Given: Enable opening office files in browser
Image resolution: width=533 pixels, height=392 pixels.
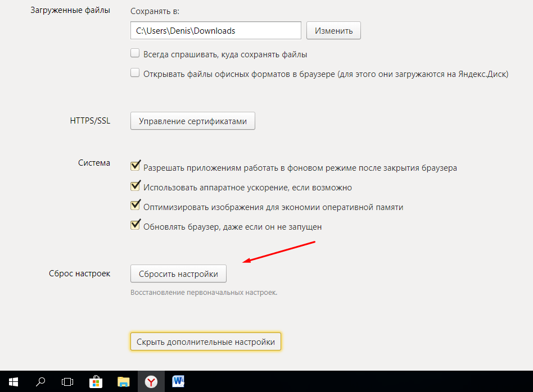Looking at the screenshot, I should (x=135, y=72).
